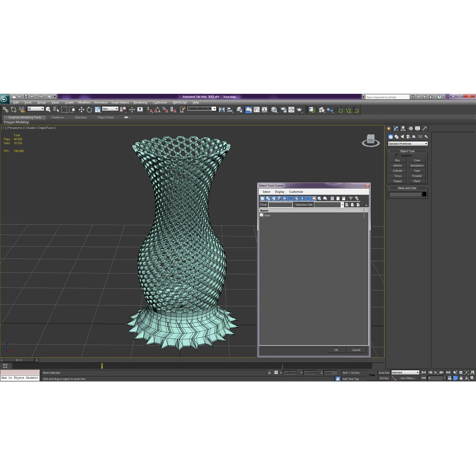Select the Select and Link tool
The height and width of the screenshot is (476, 476).
click(5, 110)
